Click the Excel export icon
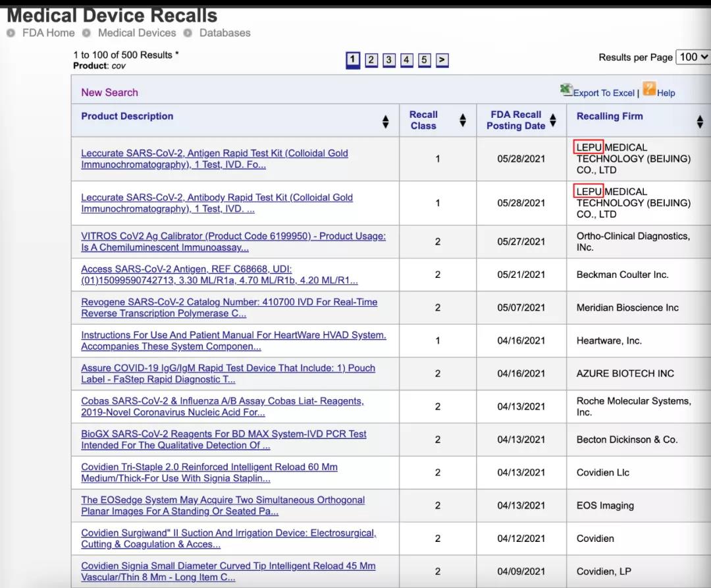Image resolution: width=711 pixels, height=588 pixels. pos(566,90)
